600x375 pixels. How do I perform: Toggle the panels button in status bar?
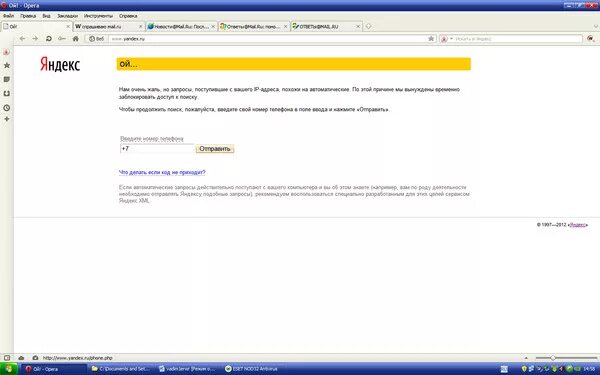tap(7, 358)
